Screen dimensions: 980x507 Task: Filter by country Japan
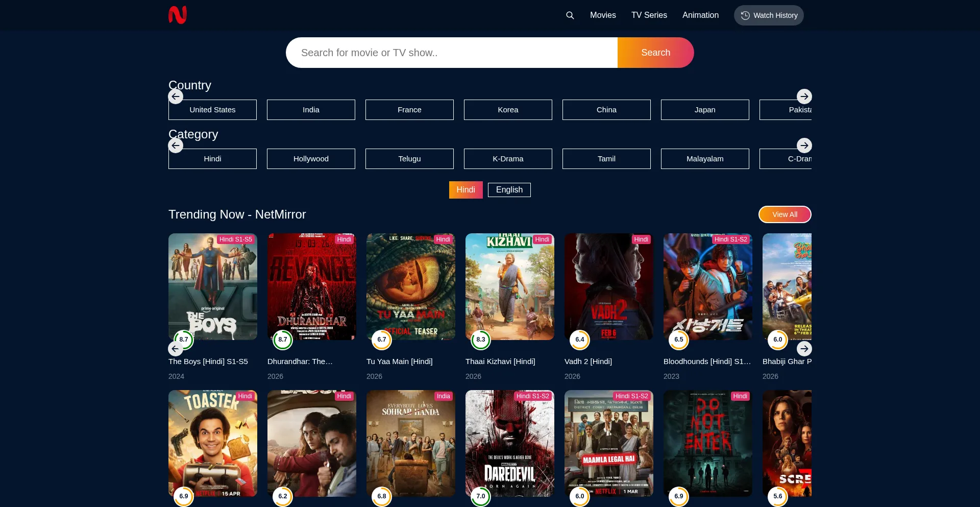tap(705, 110)
